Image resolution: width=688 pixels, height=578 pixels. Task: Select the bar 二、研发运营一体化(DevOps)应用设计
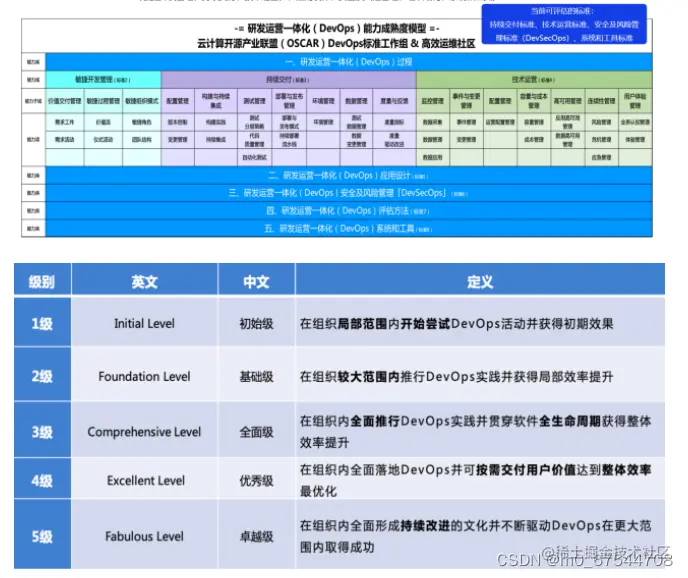coord(349,176)
